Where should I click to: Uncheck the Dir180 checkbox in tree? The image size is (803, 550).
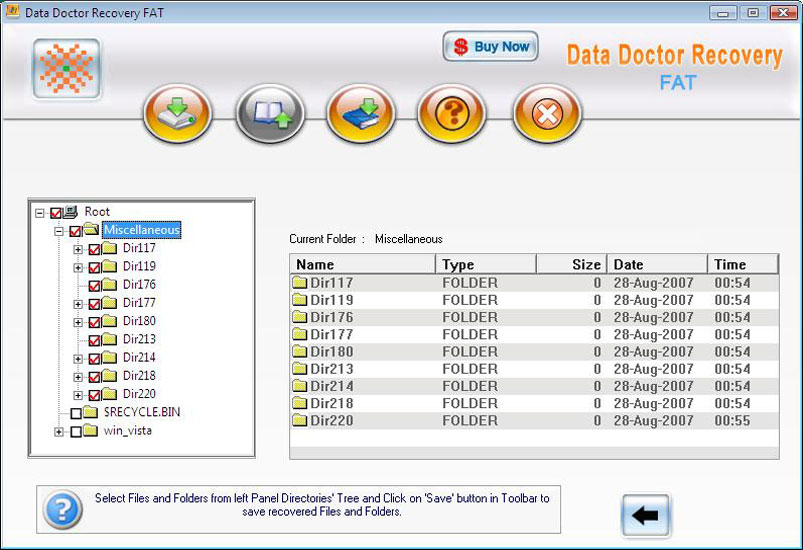click(x=94, y=322)
